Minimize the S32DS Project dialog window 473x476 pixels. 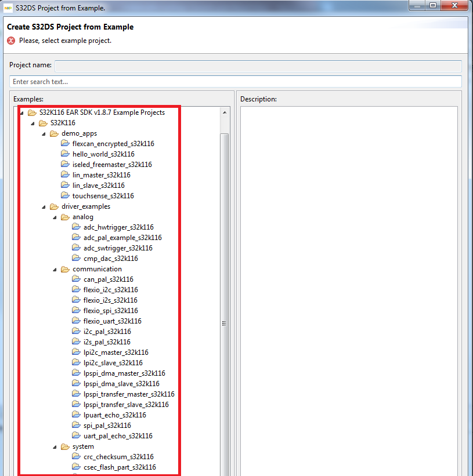point(417,5)
